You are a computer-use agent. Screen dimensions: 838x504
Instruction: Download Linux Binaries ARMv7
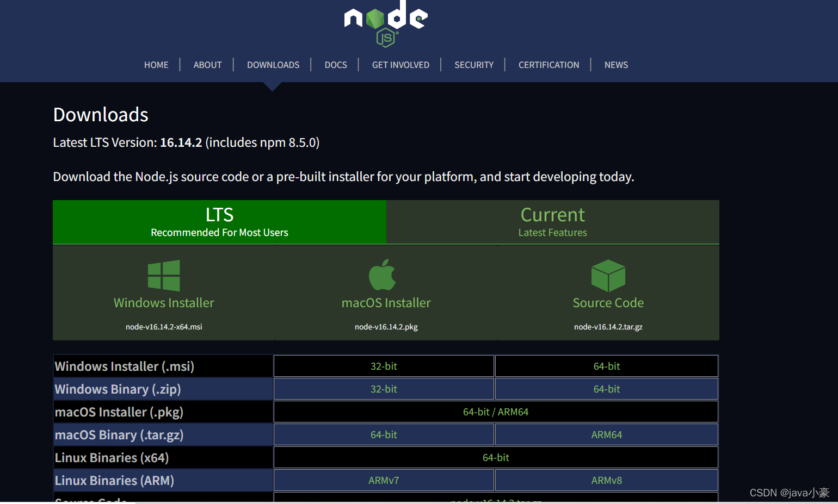coord(384,480)
